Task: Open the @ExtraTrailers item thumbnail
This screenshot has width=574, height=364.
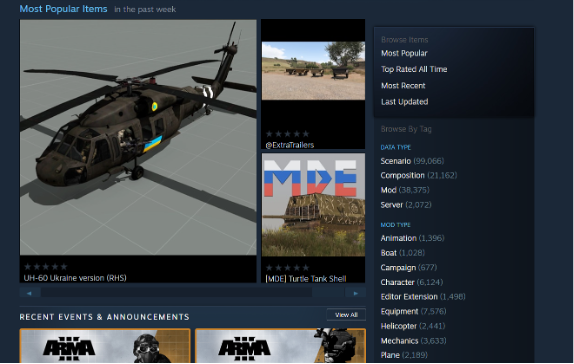Action: 313,71
